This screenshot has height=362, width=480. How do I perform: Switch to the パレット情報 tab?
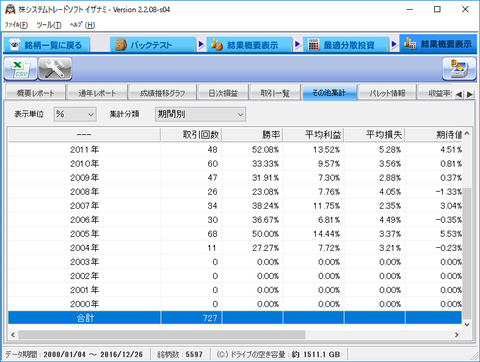click(387, 93)
